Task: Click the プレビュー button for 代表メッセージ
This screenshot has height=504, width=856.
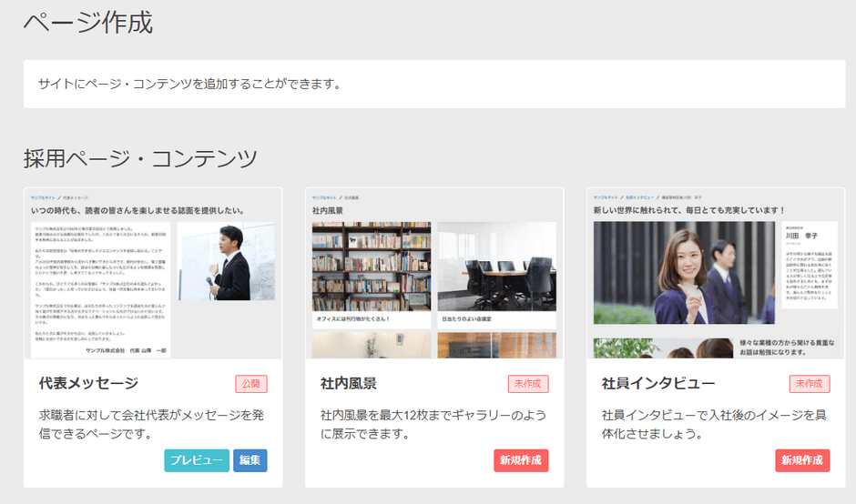Action: click(197, 461)
